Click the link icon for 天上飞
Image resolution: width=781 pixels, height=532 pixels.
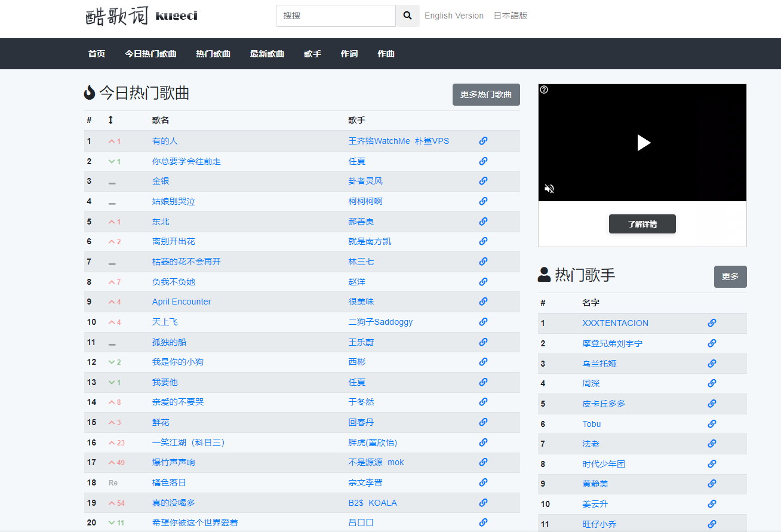484,322
